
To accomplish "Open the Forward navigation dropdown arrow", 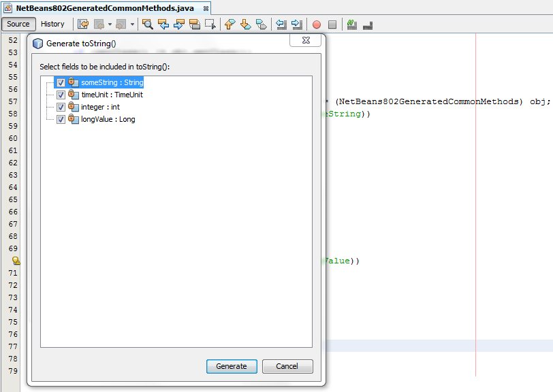I will pos(126,24).
